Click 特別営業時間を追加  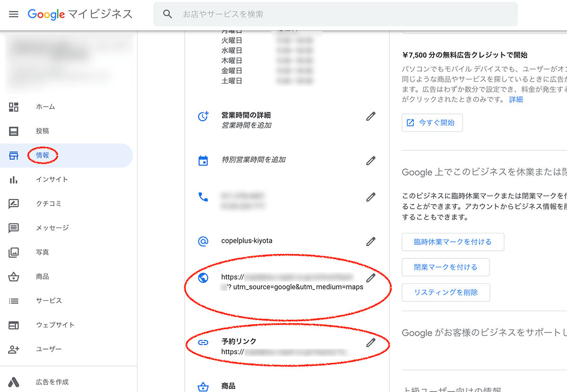click(253, 160)
